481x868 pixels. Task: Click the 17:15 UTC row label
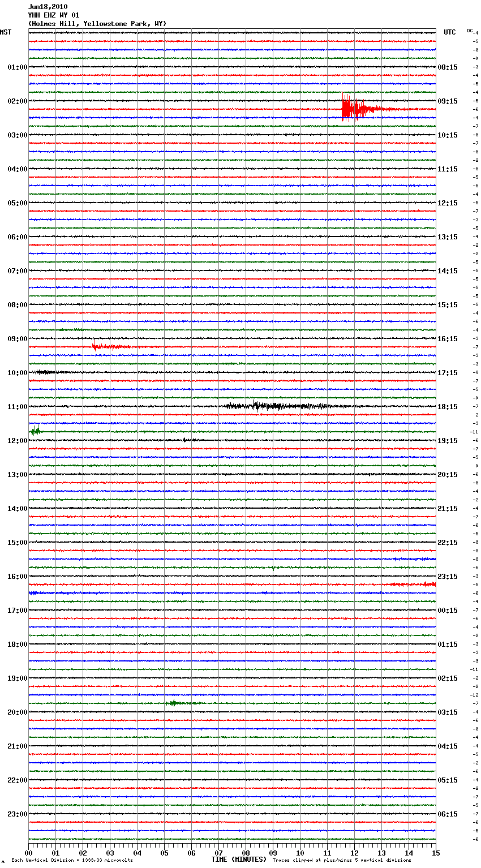pyautogui.click(x=448, y=373)
